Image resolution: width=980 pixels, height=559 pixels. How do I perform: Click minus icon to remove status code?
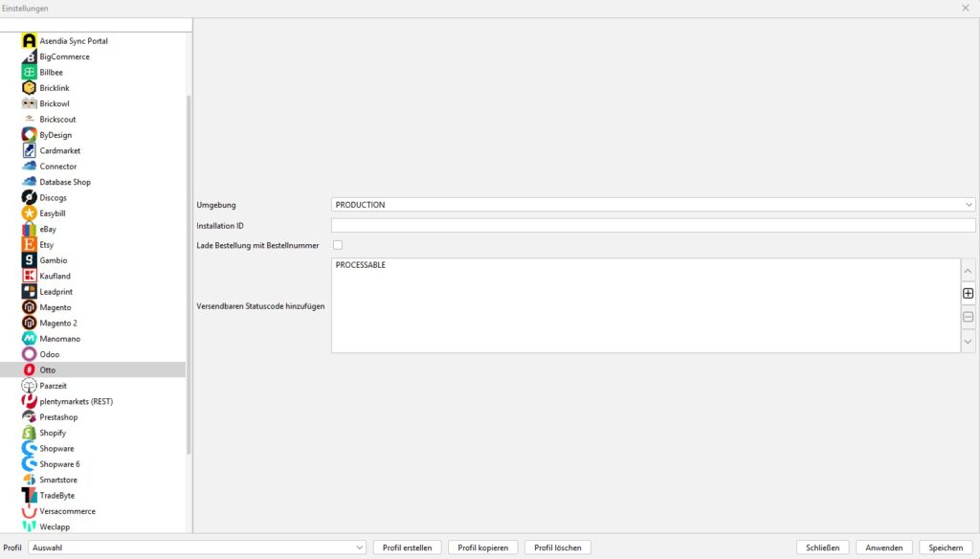click(968, 317)
